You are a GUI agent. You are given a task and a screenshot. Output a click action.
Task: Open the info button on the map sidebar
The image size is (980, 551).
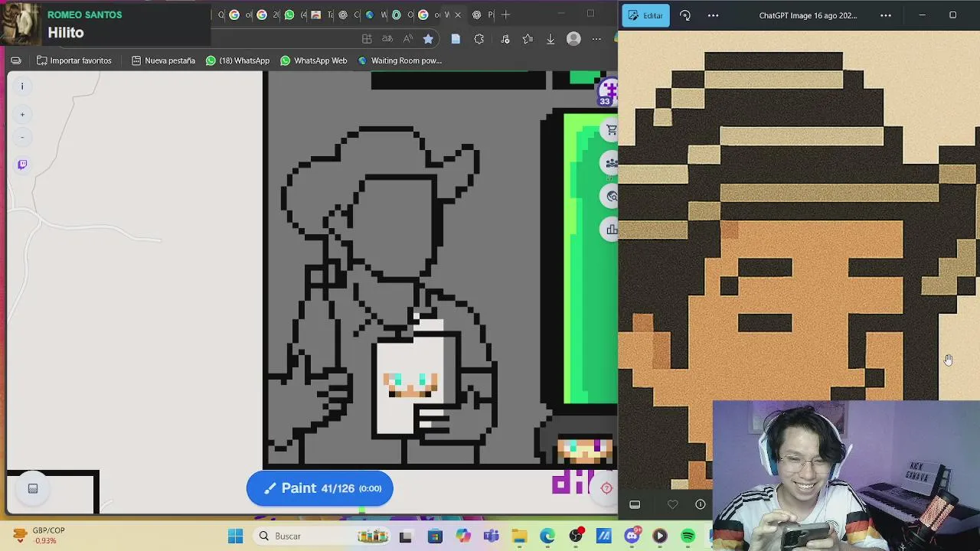pyautogui.click(x=22, y=86)
